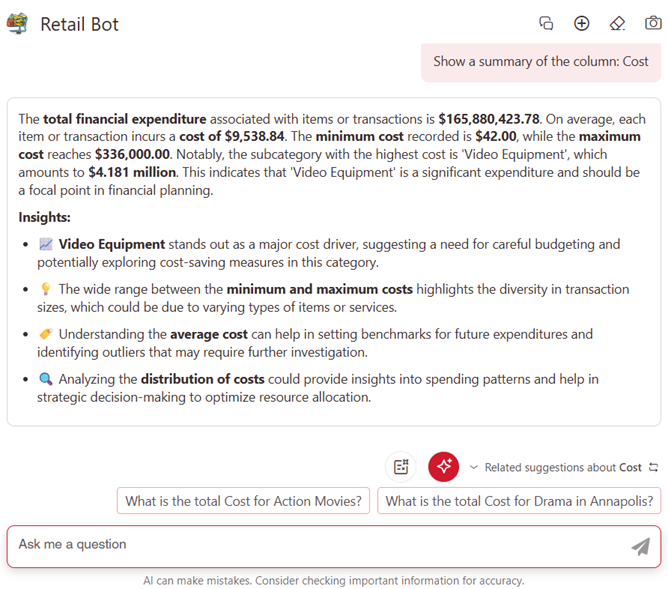Click the AI can make mistakes disclaimer
Image resolution: width=668 pixels, height=589 pixels.
coord(333,580)
